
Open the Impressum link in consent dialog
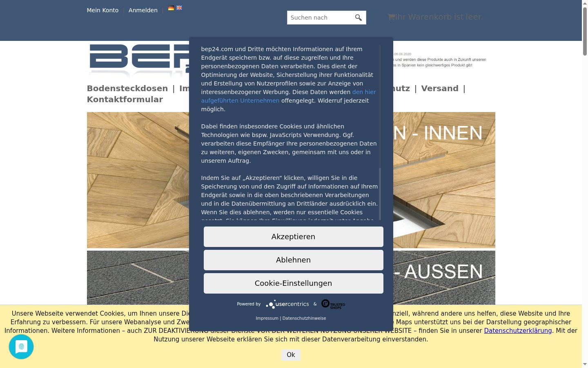(x=267, y=318)
